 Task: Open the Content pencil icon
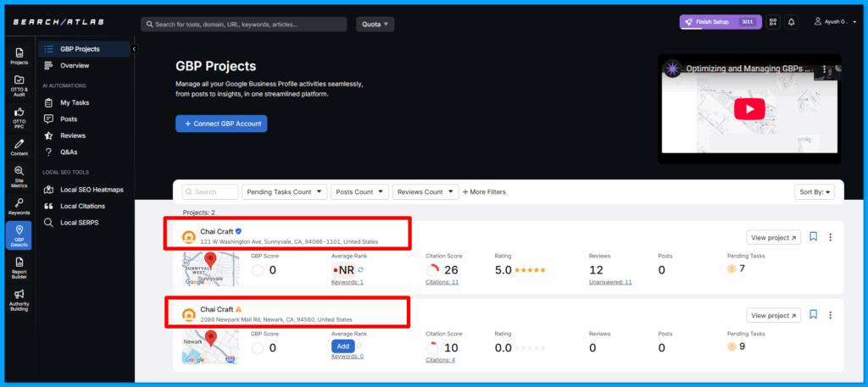19,147
